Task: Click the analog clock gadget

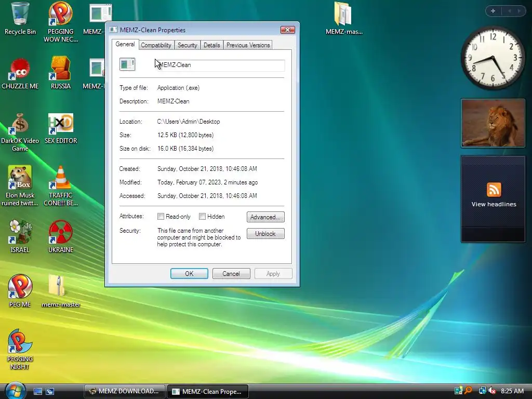Action: (x=493, y=58)
